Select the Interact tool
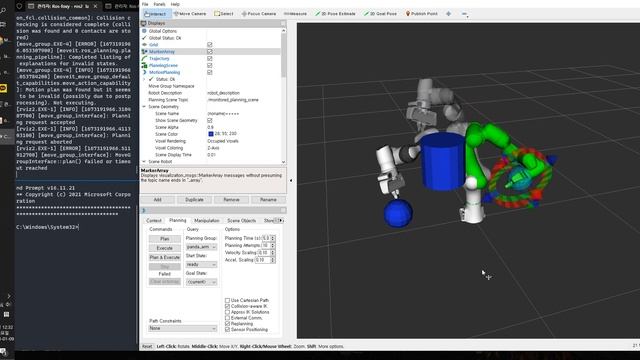This screenshot has width=640, height=360. point(156,13)
